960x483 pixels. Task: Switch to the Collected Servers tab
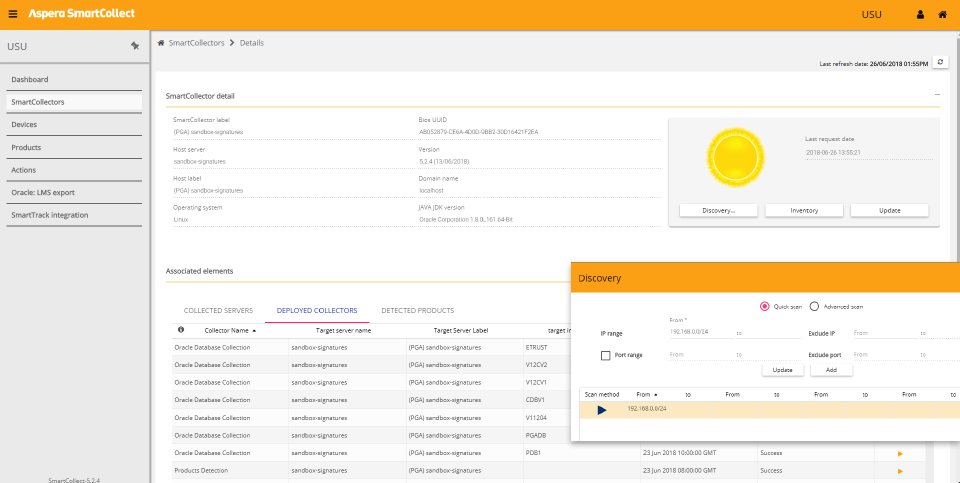pyautogui.click(x=218, y=310)
